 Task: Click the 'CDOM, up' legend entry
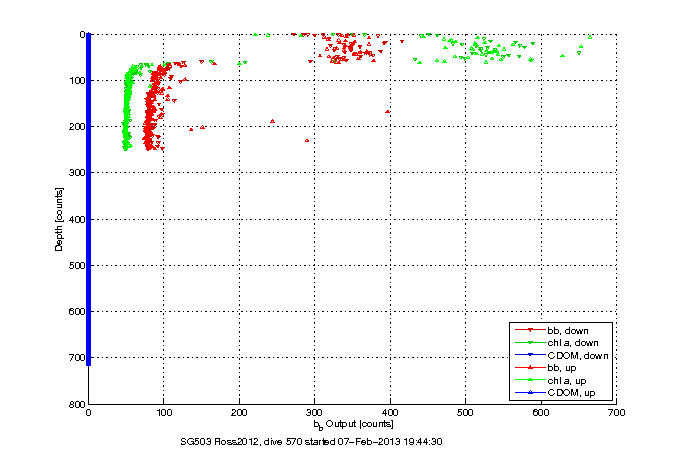point(555,393)
